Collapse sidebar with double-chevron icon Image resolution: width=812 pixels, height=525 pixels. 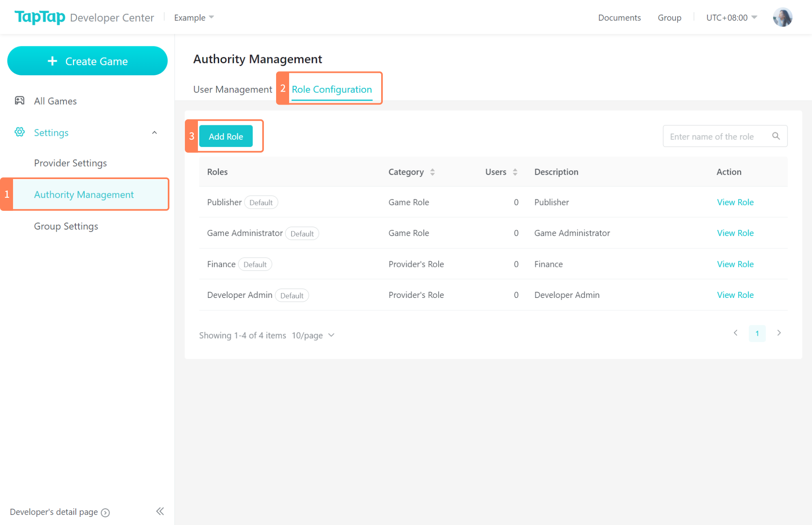(x=160, y=511)
